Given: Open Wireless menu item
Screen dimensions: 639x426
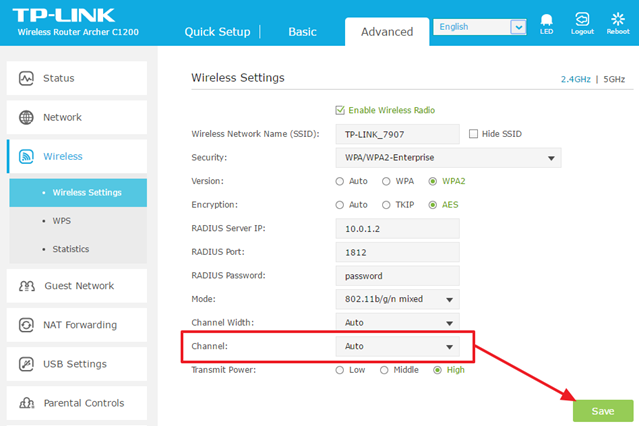Looking at the screenshot, I should (x=77, y=157).
